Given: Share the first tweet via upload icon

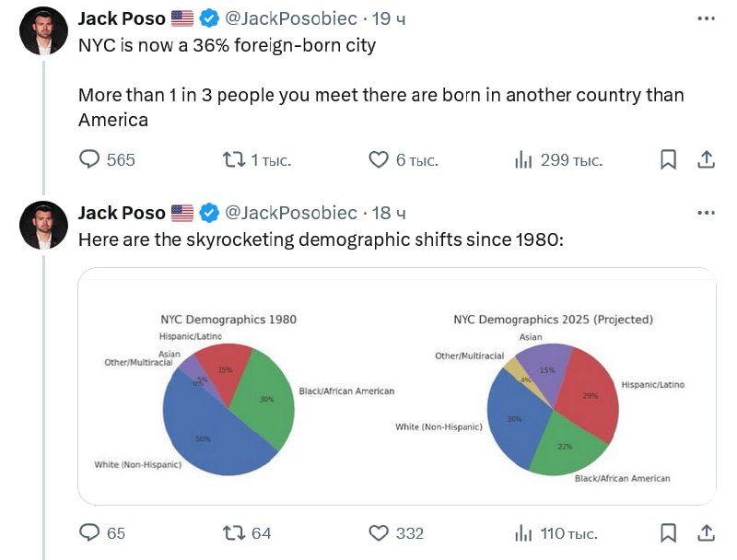Looking at the screenshot, I should pyautogui.click(x=706, y=159).
